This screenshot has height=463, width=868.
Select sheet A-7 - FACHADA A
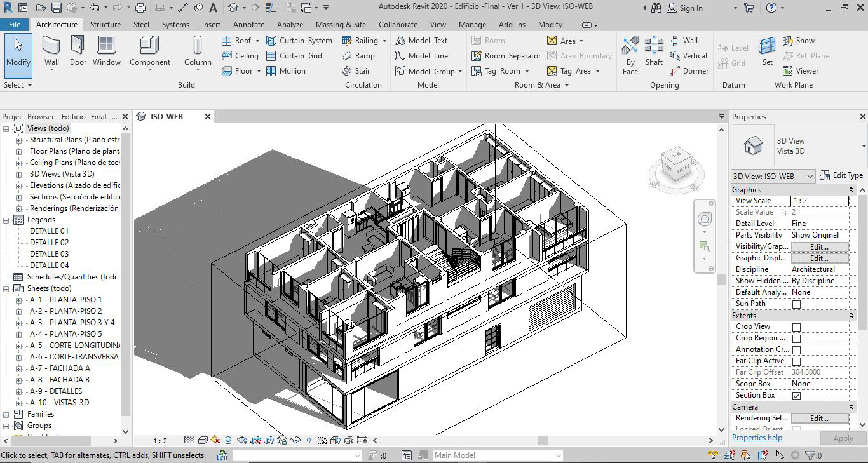[x=60, y=368]
